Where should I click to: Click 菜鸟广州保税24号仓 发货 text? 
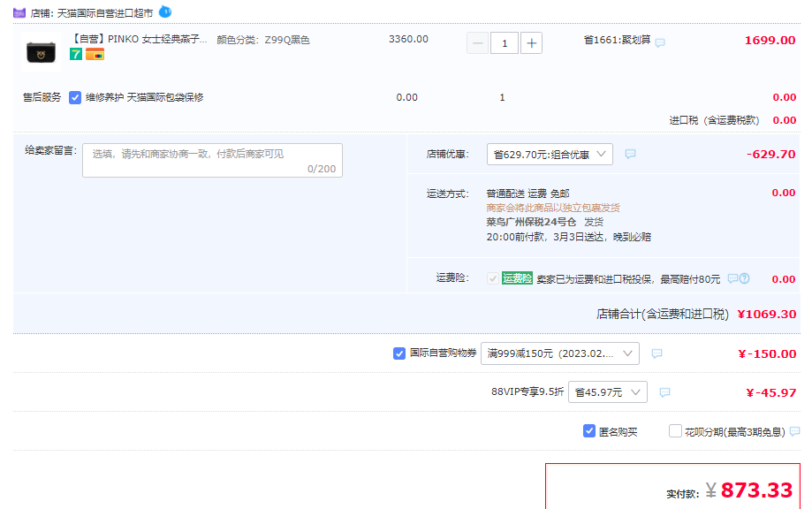pyautogui.click(x=545, y=222)
